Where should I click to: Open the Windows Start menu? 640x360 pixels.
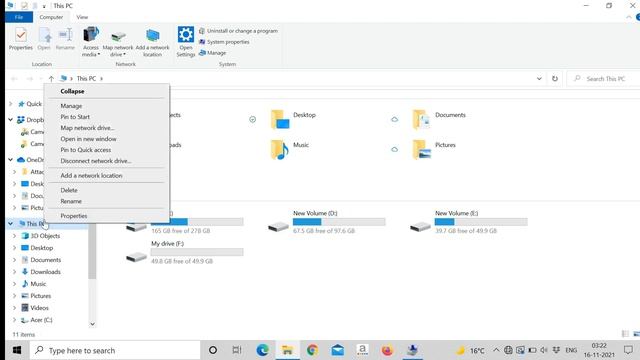point(17,350)
